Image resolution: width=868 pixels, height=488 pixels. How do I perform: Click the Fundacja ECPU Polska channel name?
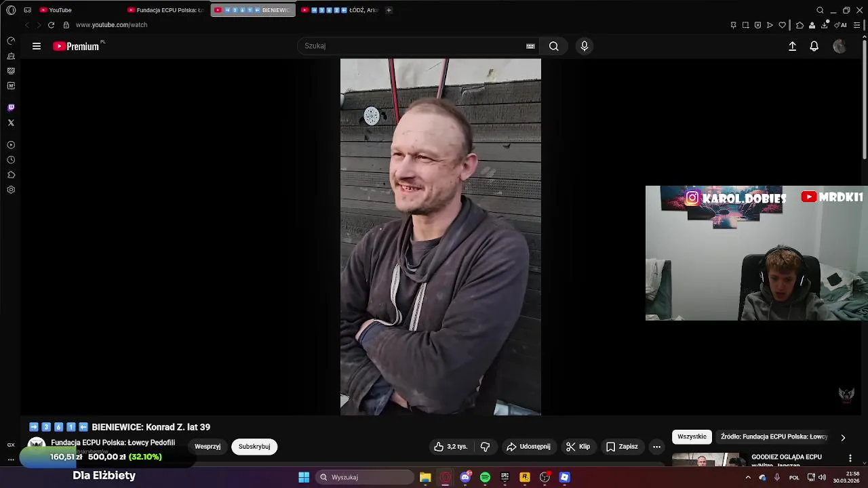tap(113, 443)
